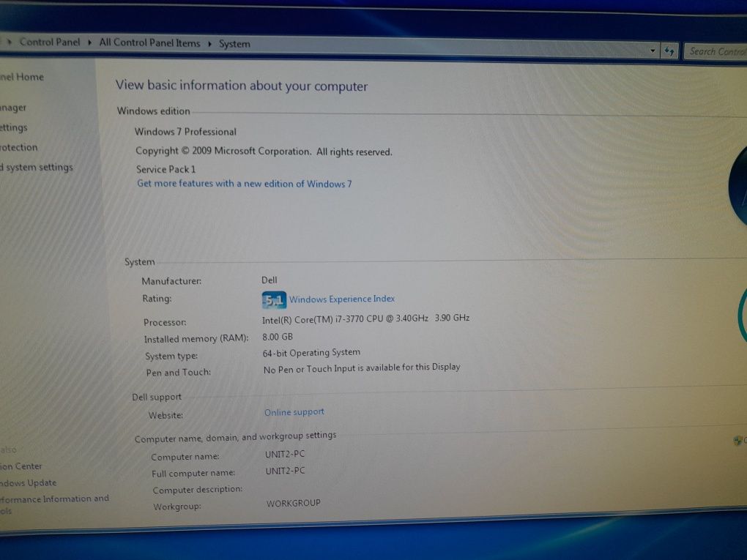The height and width of the screenshot is (560, 747).
Task: Click the refresh icon in address bar
Action: click(x=670, y=51)
